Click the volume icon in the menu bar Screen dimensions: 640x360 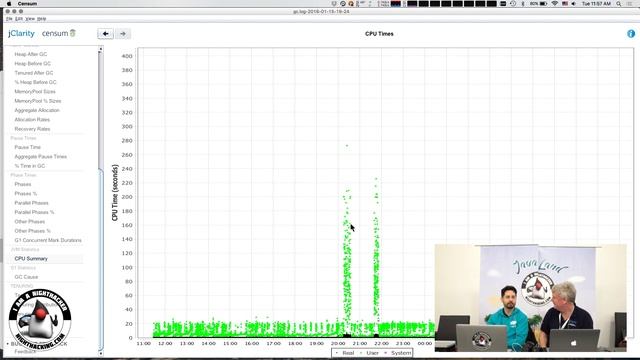(x=574, y=3)
